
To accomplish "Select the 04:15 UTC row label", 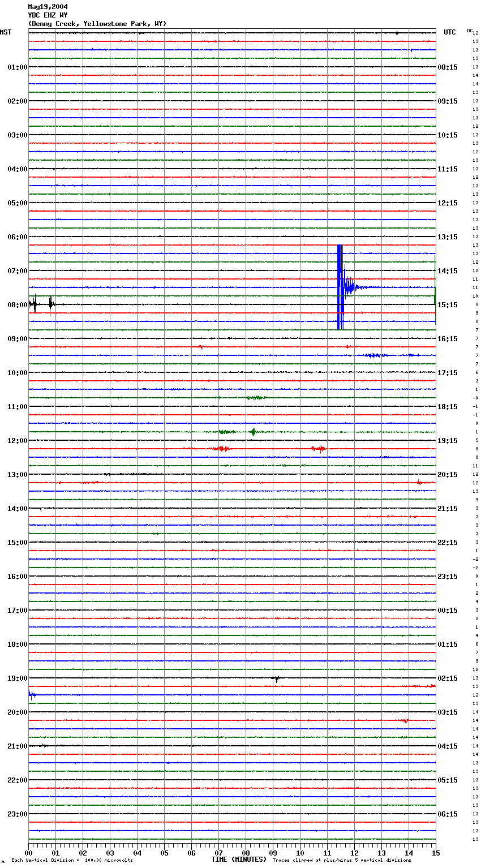I will pos(448,746).
